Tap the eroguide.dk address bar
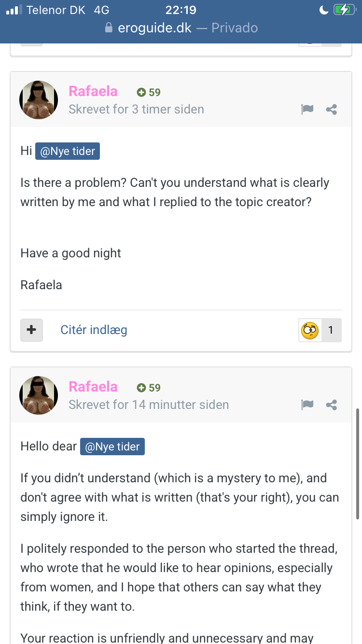The height and width of the screenshot is (644, 362). point(181,28)
